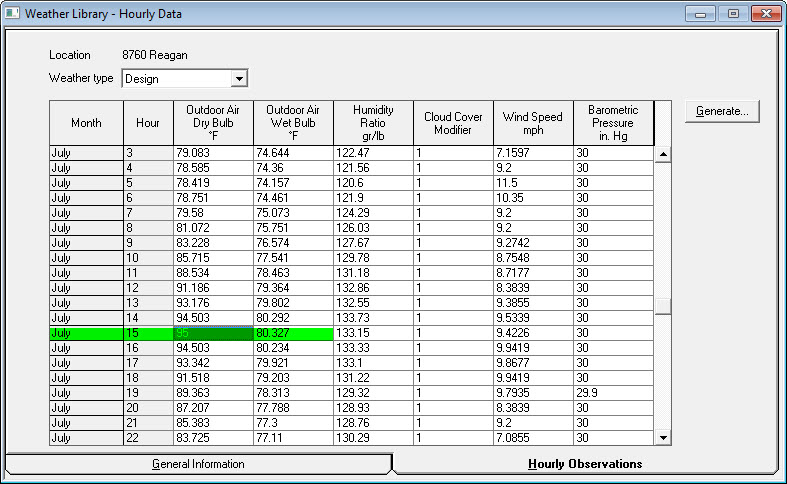Image resolution: width=787 pixels, height=484 pixels.
Task: Click the Generate... button
Action: tap(722, 111)
